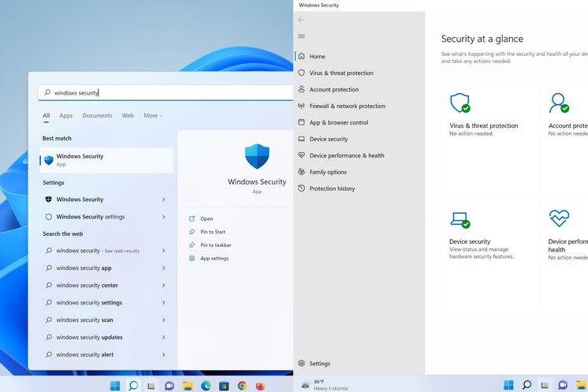This screenshot has width=588, height=392.
Task: Click the Account protection person icon
Action: coord(559,103)
